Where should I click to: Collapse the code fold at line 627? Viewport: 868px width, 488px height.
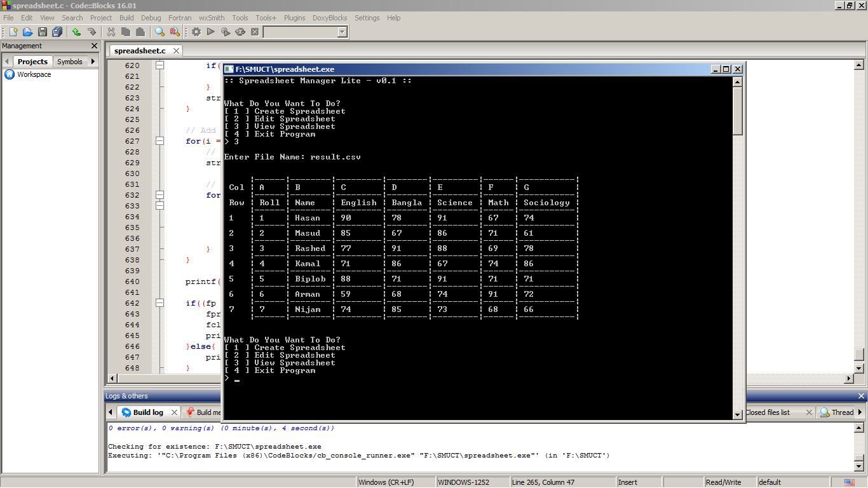(160, 141)
